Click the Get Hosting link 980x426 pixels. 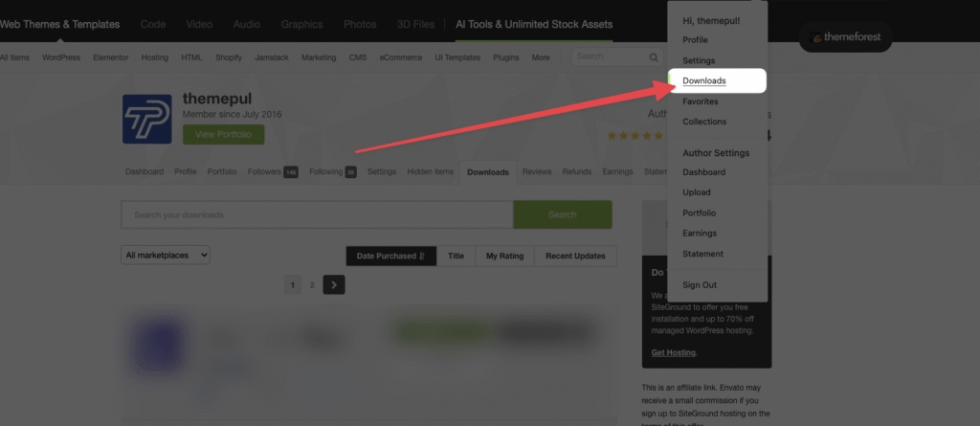673,352
